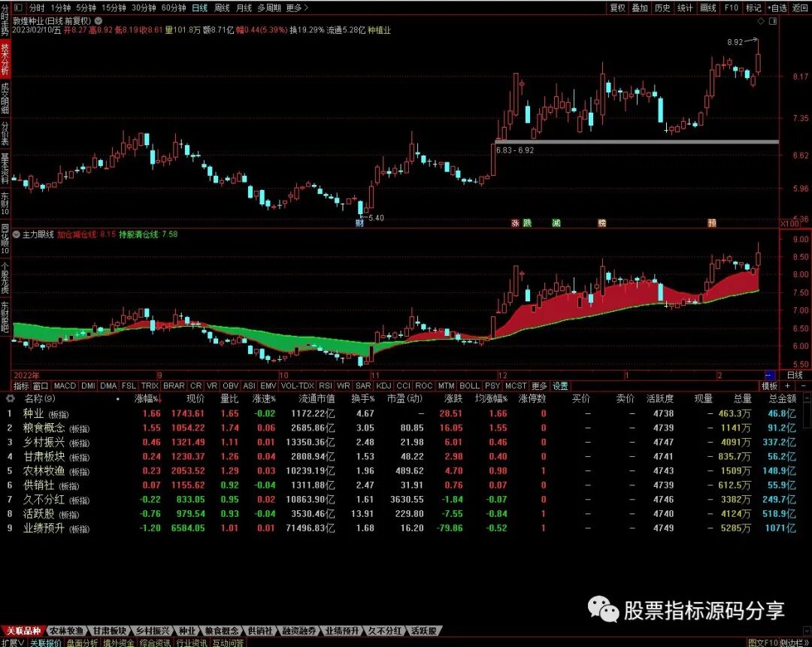
Task: Add stock via +自选 button
Action: tap(777, 8)
